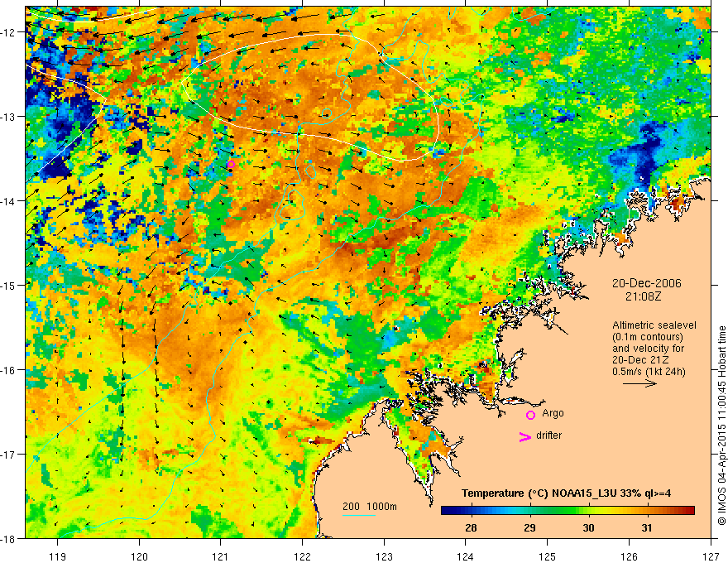The height and width of the screenshot is (563, 728).
Task: Click the magenta Argo float marker on map
Action: (231, 165)
